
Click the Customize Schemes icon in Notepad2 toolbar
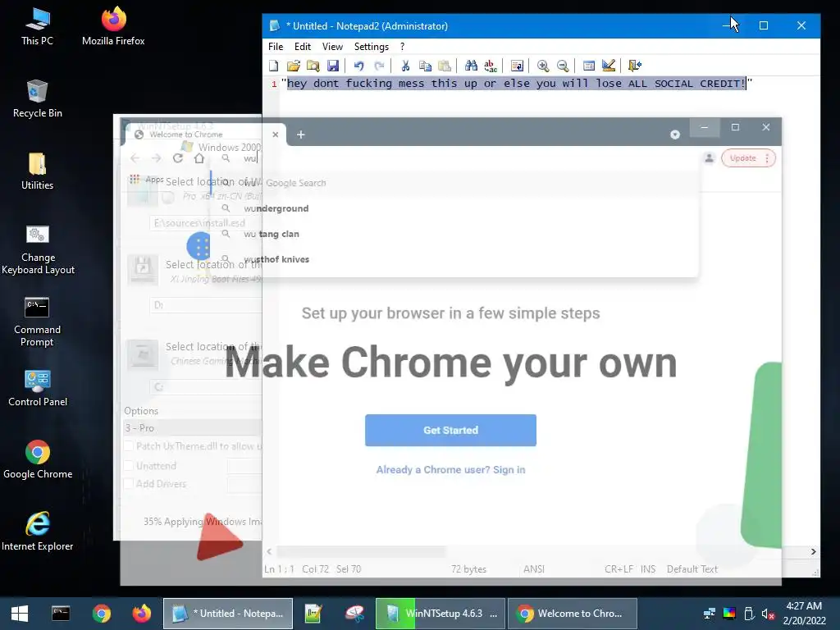[609, 66]
